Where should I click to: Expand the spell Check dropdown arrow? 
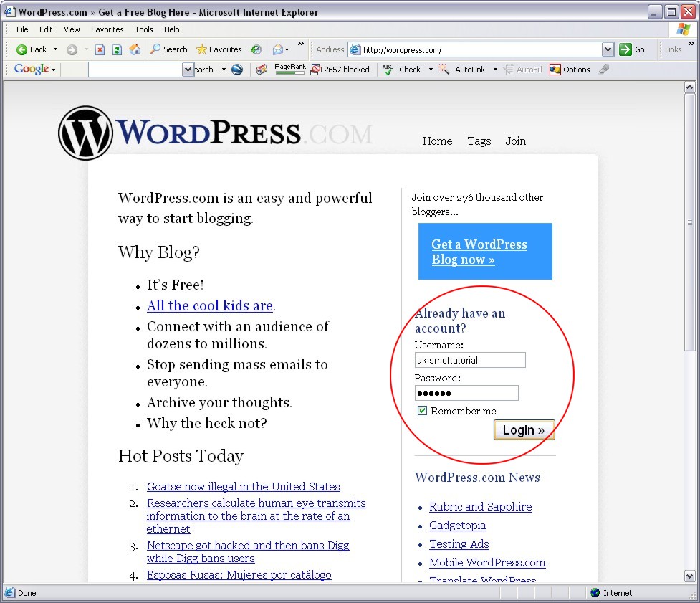point(431,70)
